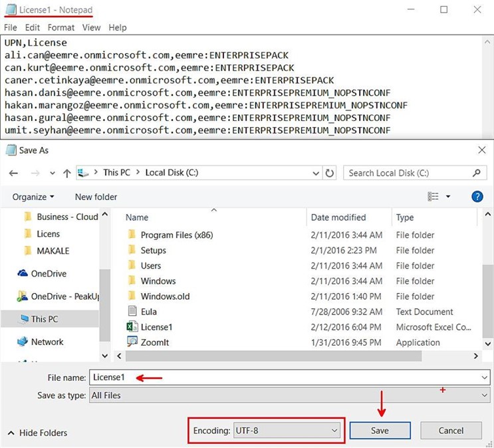
Task: Click file list horizontal scrollbar
Action: pos(273,356)
